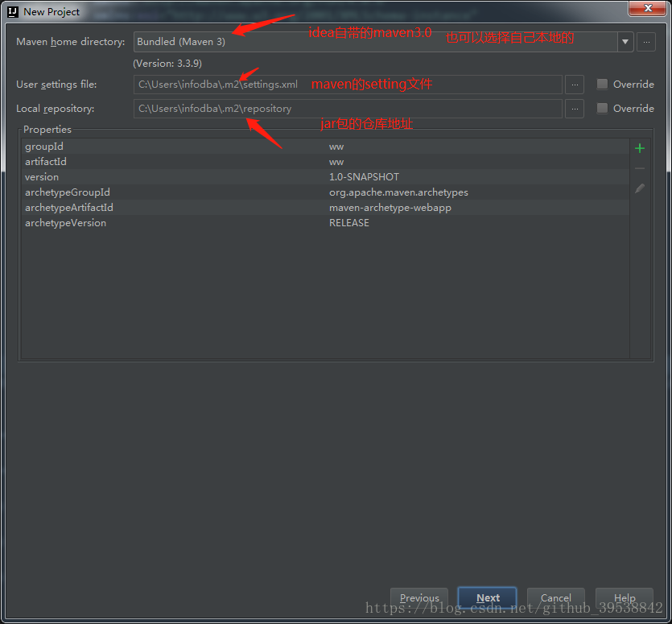Image resolution: width=672 pixels, height=624 pixels.
Task: Open browse button for Local repository
Action: pos(575,109)
